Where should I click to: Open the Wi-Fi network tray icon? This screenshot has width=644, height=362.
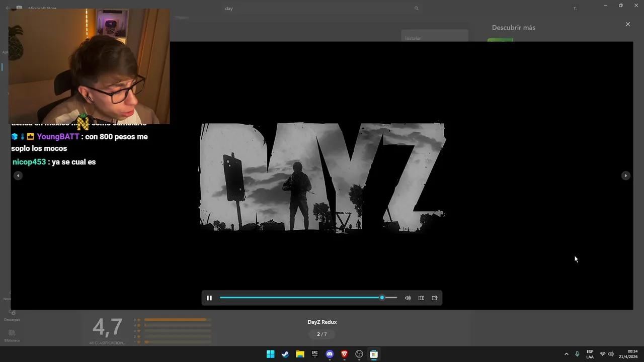[x=602, y=354]
